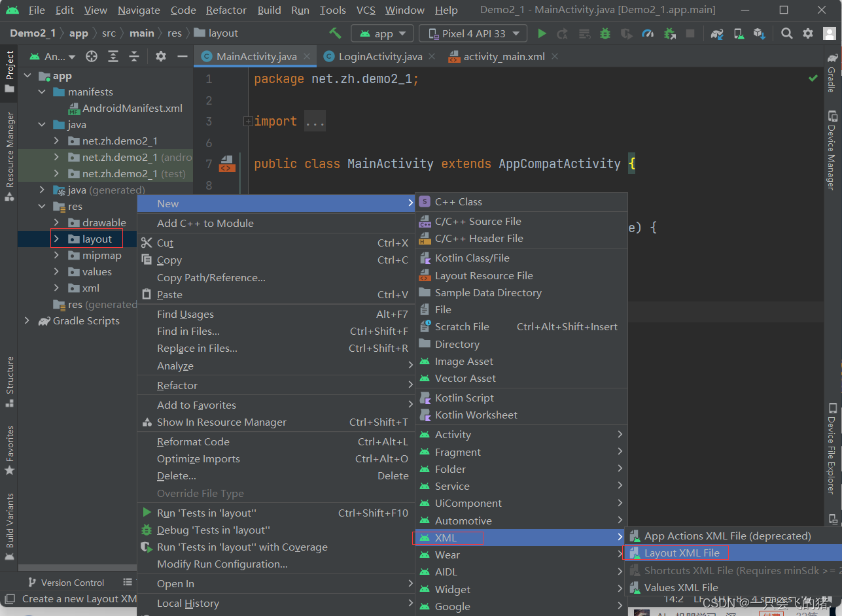The width and height of the screenshot is (842, 616).
Task: Select Values XML File in submenu
Action: [x=733, y=588]
